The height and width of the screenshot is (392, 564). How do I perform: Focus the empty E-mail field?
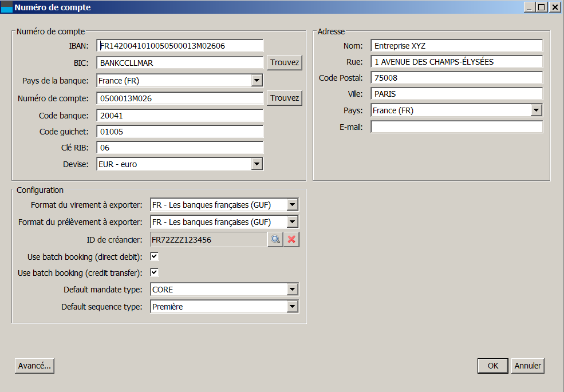point(456,127)
